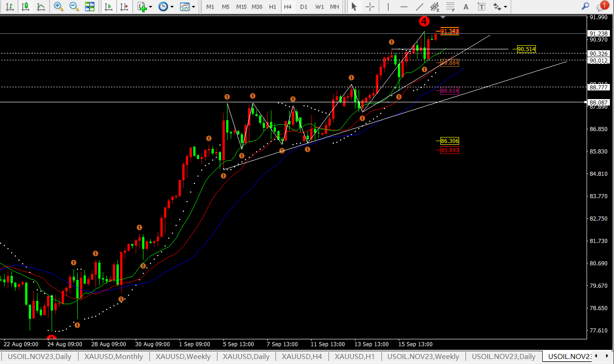Viewport: 614px width, 364px height.
Task: Switch to the H4 timeframe
Action: click(287, 7)
